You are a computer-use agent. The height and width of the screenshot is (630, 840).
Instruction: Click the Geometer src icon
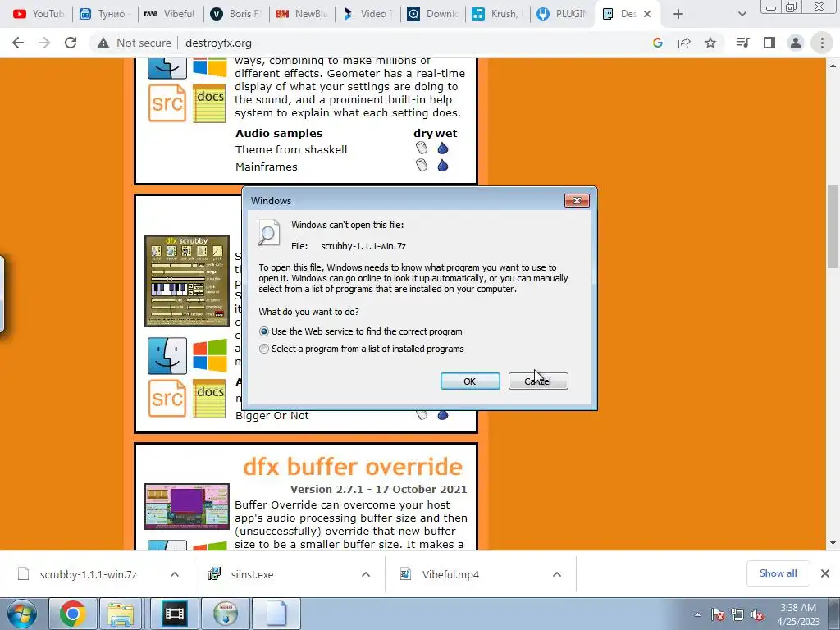coord(167,103)
